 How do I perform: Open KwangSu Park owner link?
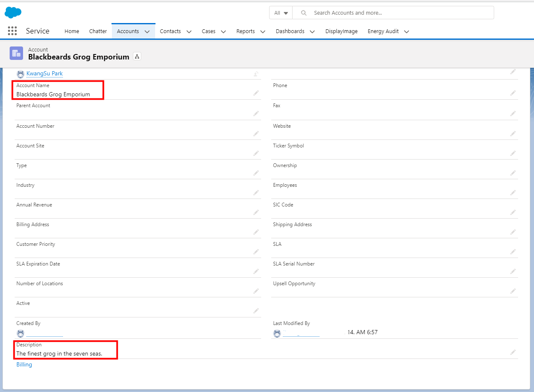coord(45,74)
